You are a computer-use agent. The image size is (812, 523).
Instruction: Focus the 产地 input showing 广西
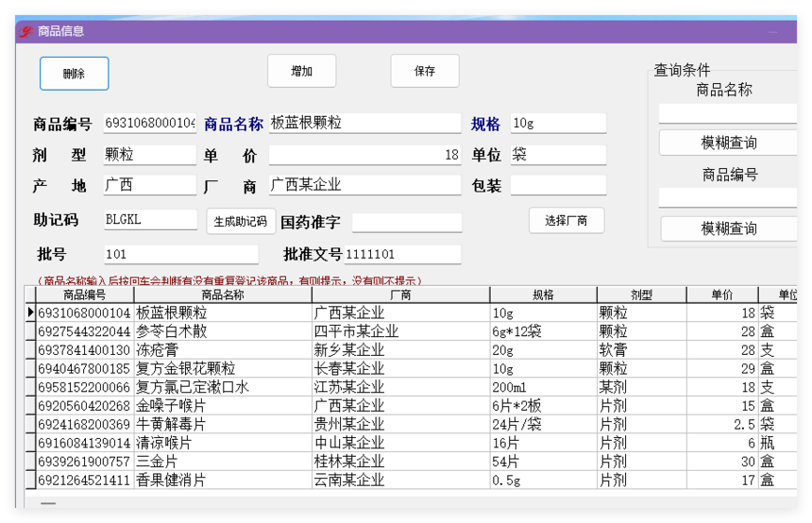click(150, 185)
